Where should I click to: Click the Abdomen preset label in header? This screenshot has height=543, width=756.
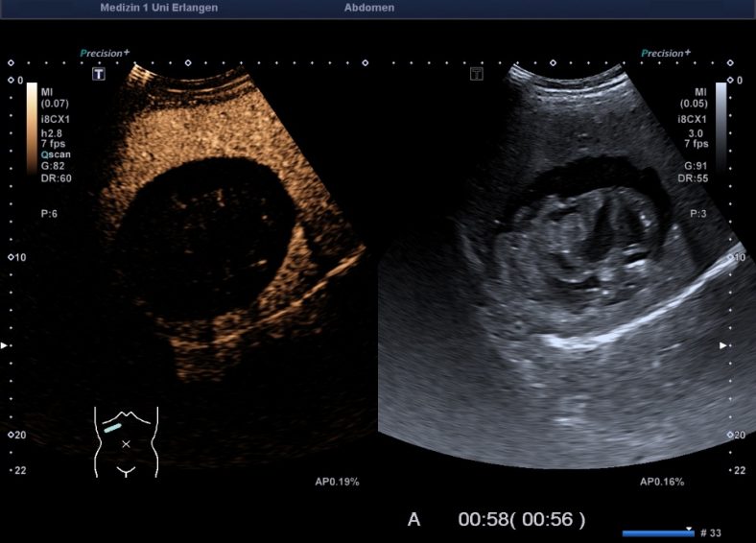click(368, 8)
